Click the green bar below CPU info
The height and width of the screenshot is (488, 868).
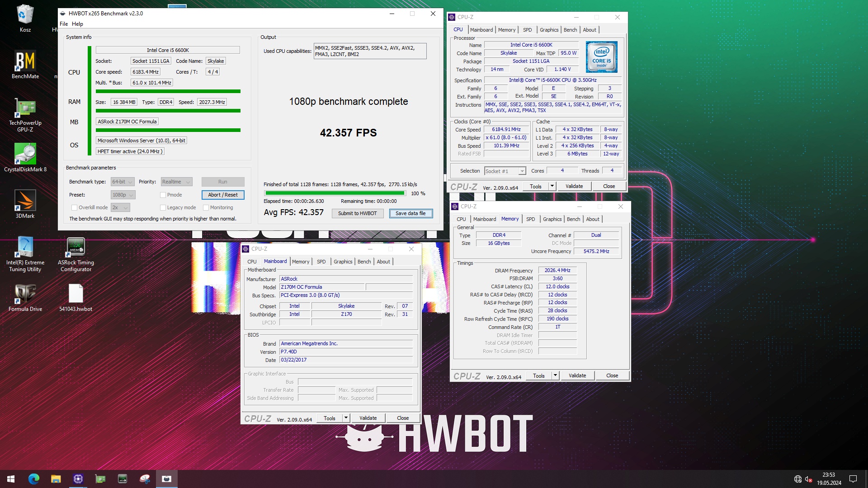click(x=168, y=91)
